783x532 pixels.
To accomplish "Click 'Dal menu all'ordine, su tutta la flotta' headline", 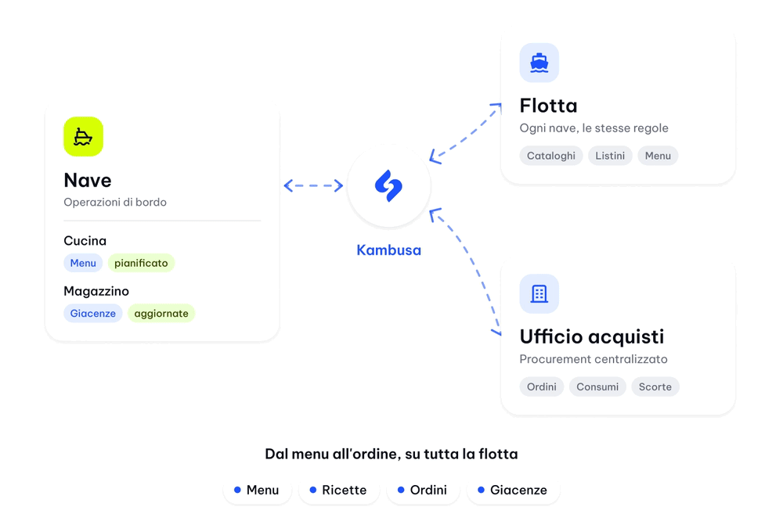I will (x=391, y=454).
